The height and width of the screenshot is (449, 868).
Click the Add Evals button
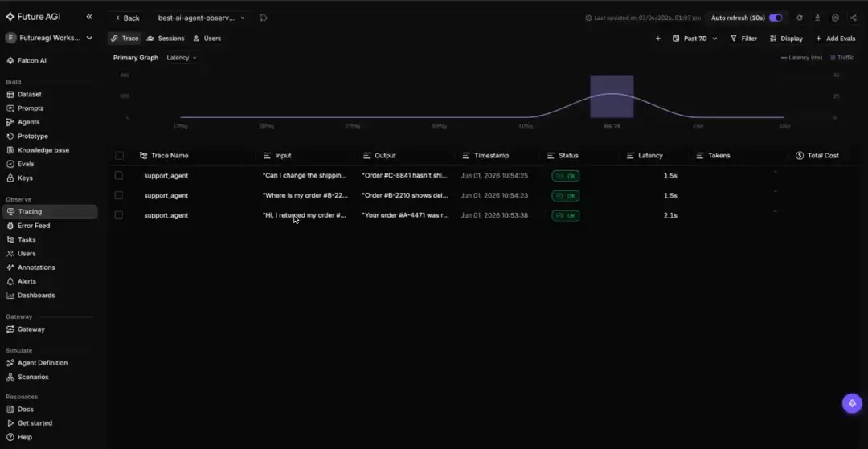835,39
